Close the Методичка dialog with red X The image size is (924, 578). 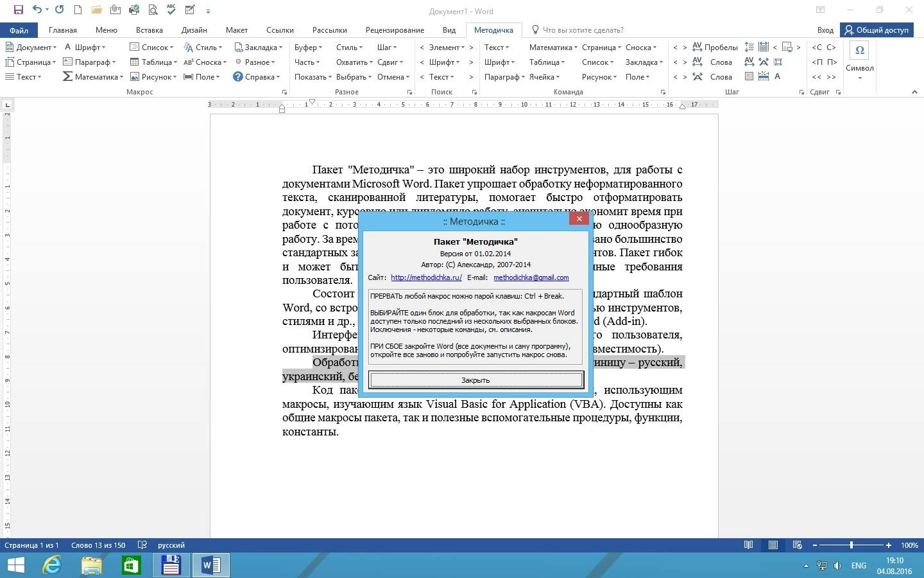(x=579, y=218)
